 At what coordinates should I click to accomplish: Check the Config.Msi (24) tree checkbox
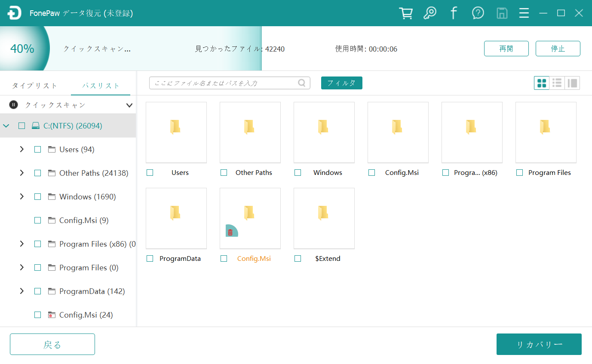click(38, 315)
